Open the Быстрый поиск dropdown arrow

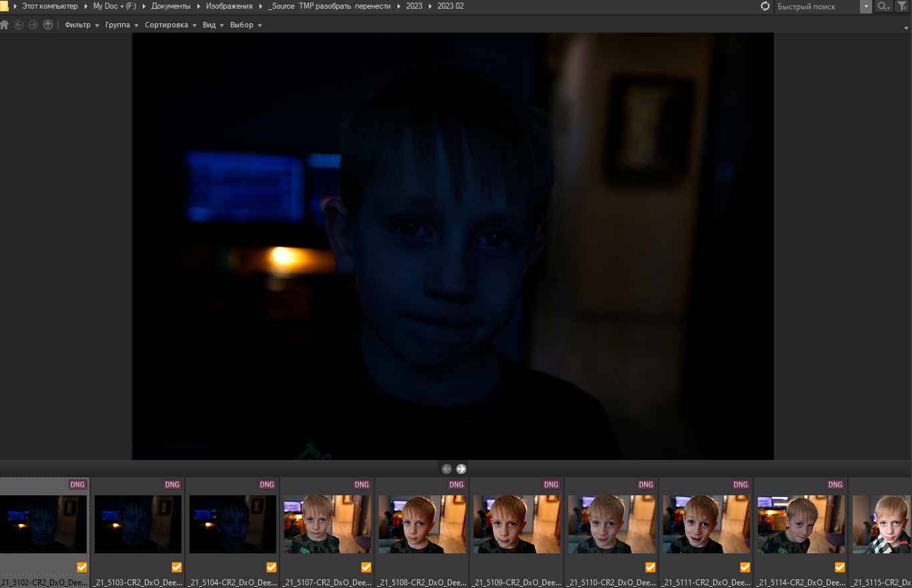point(866,6)
